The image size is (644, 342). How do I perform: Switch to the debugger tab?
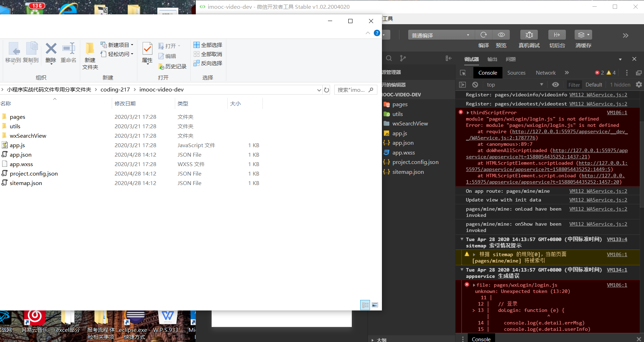pos(472,59)
